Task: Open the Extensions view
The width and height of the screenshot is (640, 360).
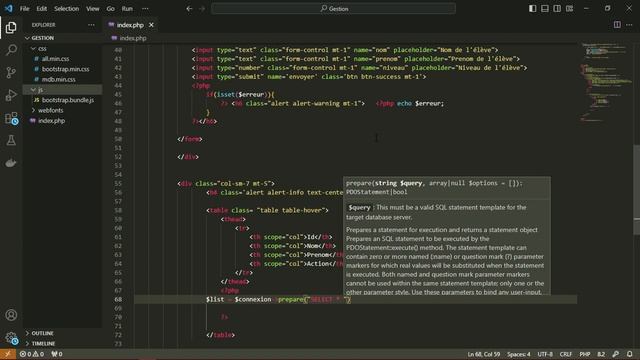Action: point(11,118)
